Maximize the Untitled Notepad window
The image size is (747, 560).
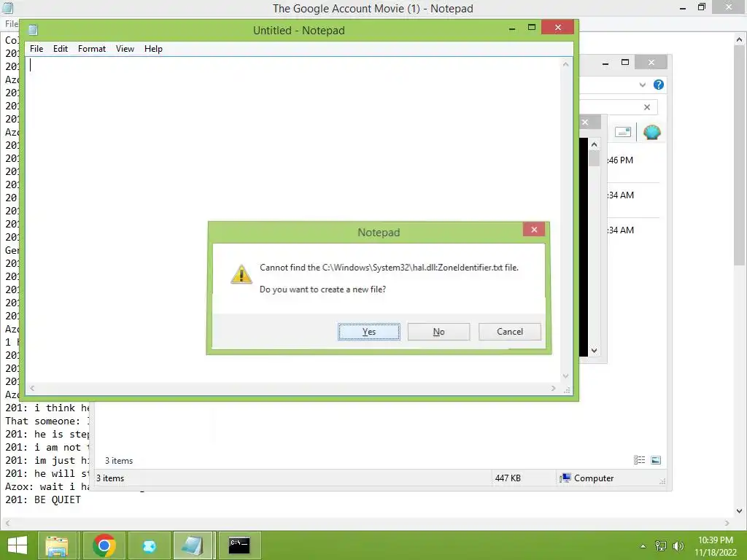[532, 28]
